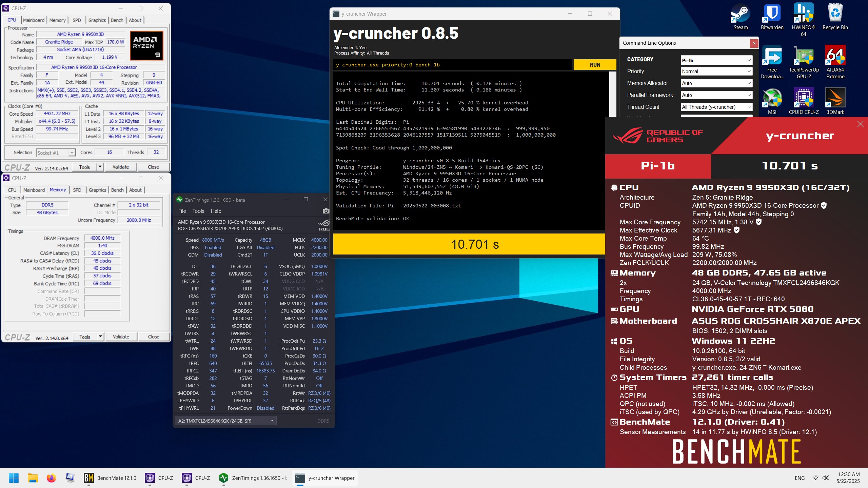Open the 3DMark desktop shortcut
Viewport: 868px width, 488px height.
[x=835, y=101]
